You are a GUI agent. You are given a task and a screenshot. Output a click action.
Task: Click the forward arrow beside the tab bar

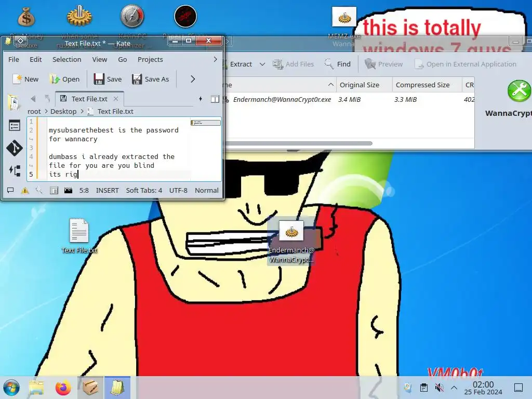pos(47,99)
